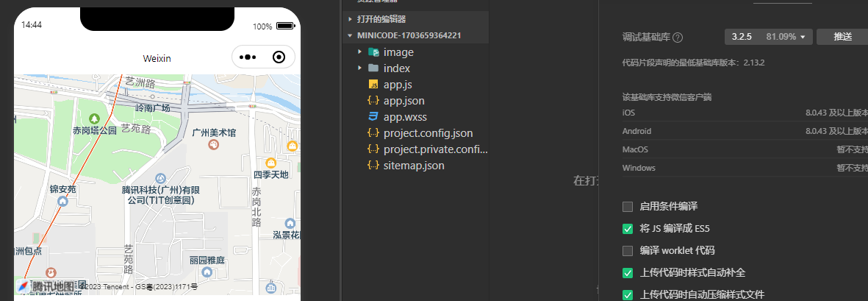Tap the 赤岗塔公园 park marker on map

click(95, 118)
